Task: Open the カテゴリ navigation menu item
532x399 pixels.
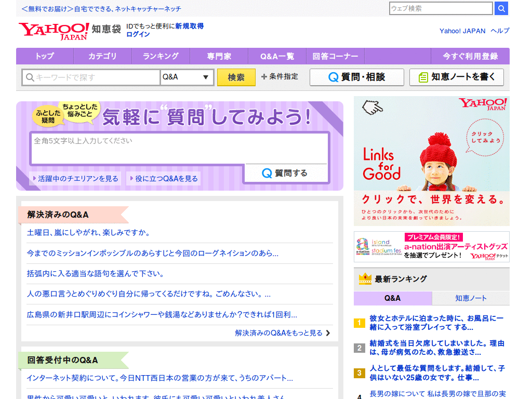Action: [x=102, y=56]
